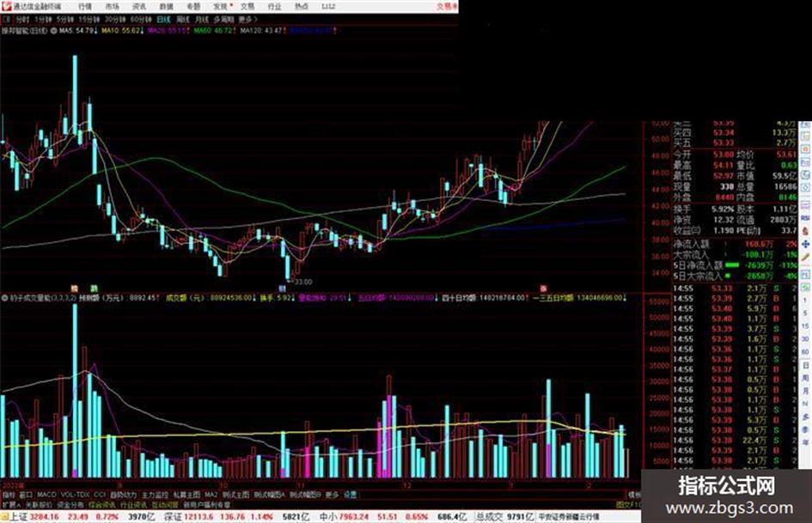Viewport: 812px width, 523px height.
Task: Select the 主力监控 indicator tab
Action: (155, 495)
